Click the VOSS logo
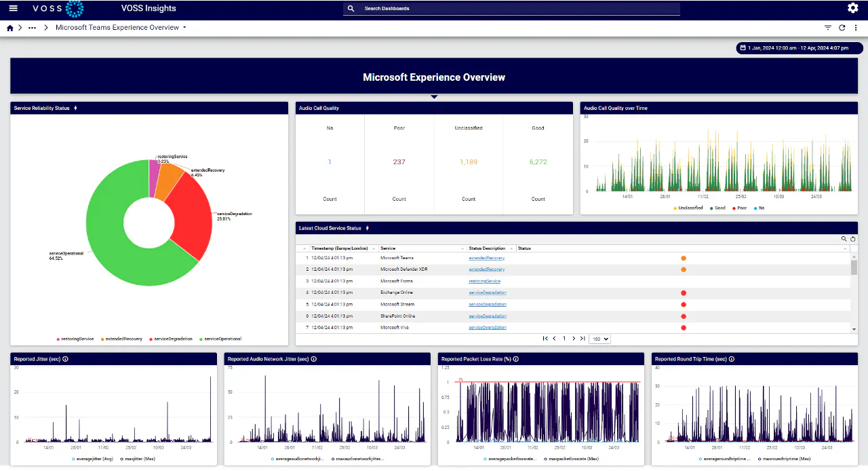Viewport: 868px width, 471px height. [x=58, y=9]
